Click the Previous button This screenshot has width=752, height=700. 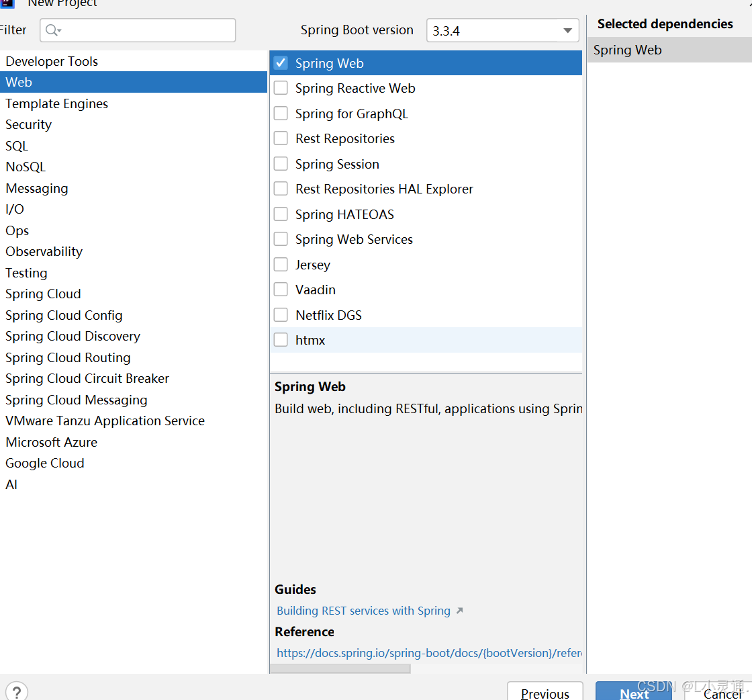coord(545,691)
